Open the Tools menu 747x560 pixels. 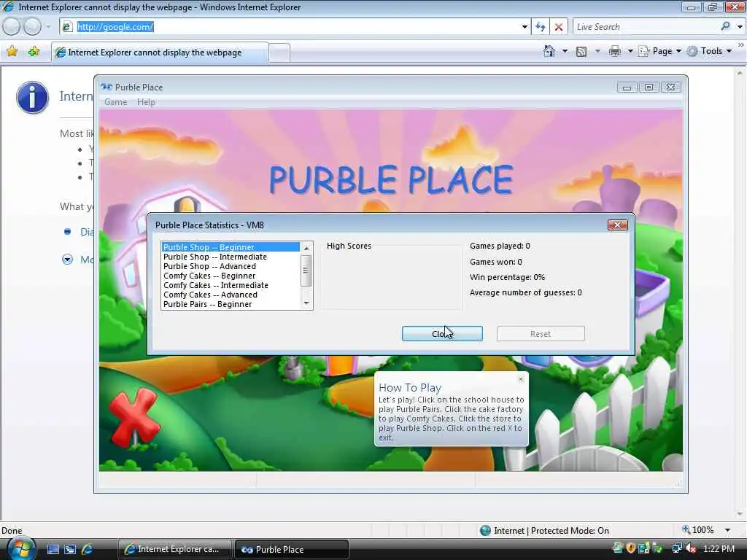(x=709, y=51)
